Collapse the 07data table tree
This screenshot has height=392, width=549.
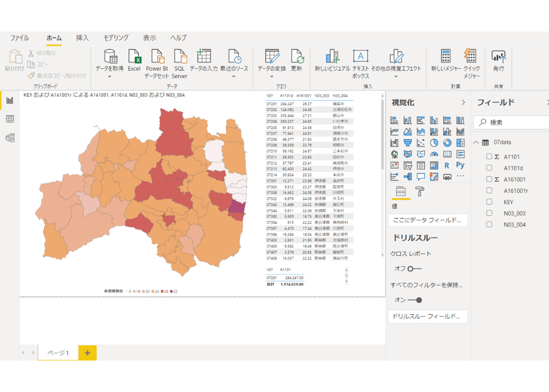click(x=476, y=142)
